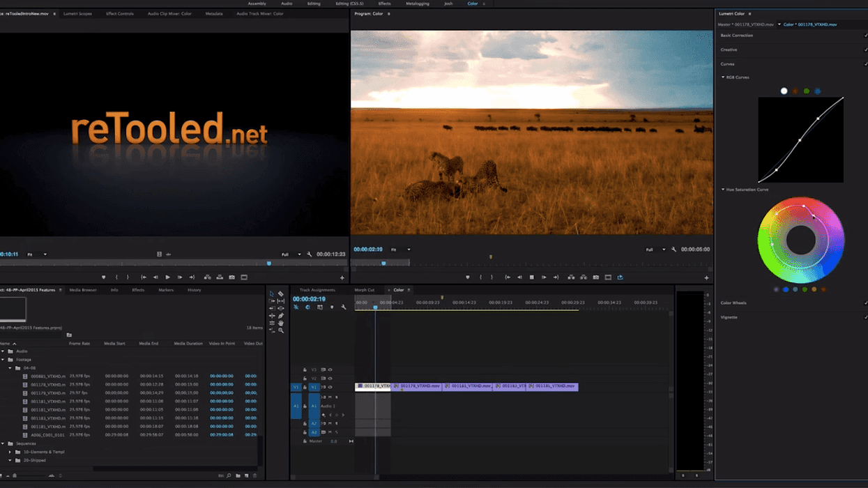Add marker using timeline marker icon
The width and height of the screenshot is (868, 488).
click(332, 307)
